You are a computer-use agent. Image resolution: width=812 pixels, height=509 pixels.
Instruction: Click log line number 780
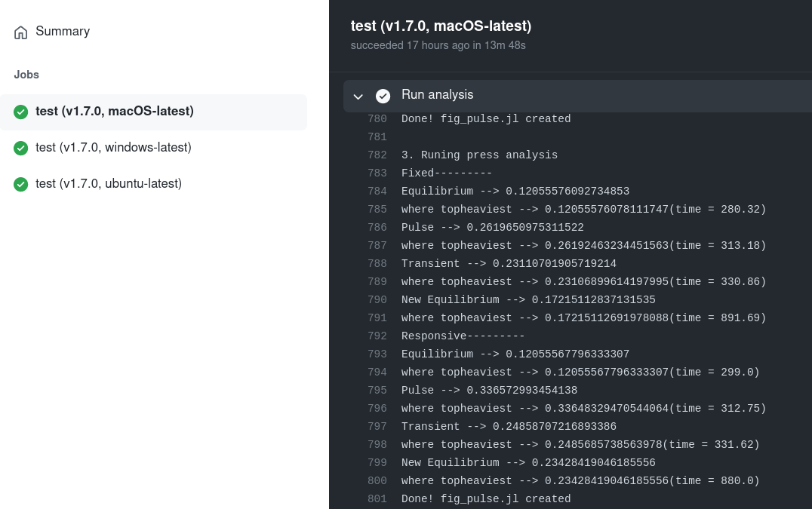[x=377, y=118]
